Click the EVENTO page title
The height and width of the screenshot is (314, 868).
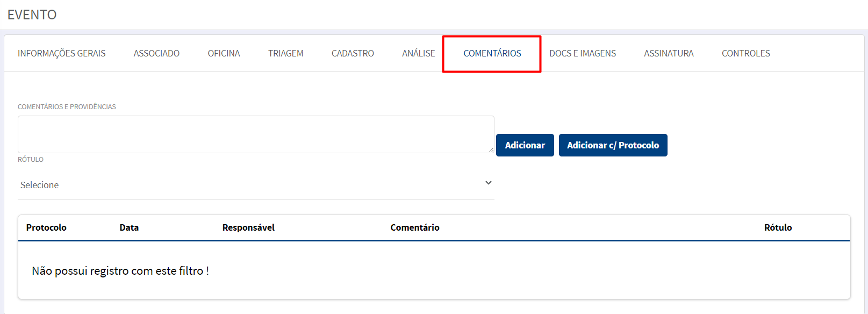[x=32, y=15]
